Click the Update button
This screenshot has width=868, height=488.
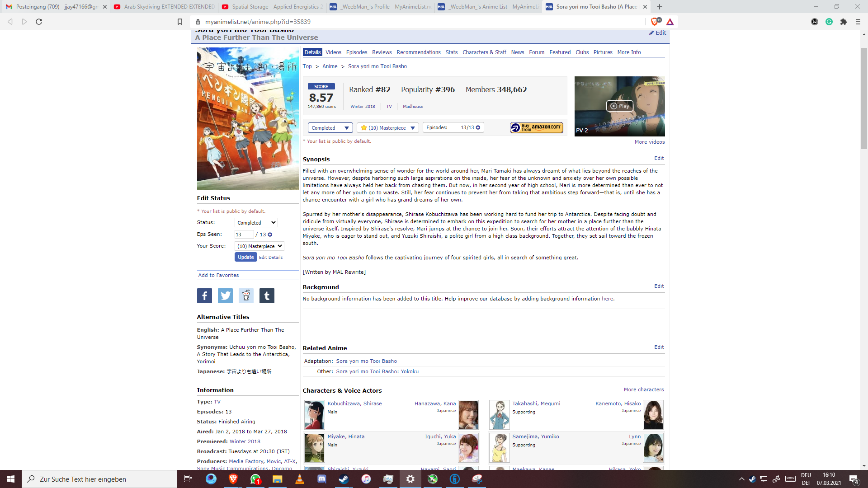(x=246, y=257)
